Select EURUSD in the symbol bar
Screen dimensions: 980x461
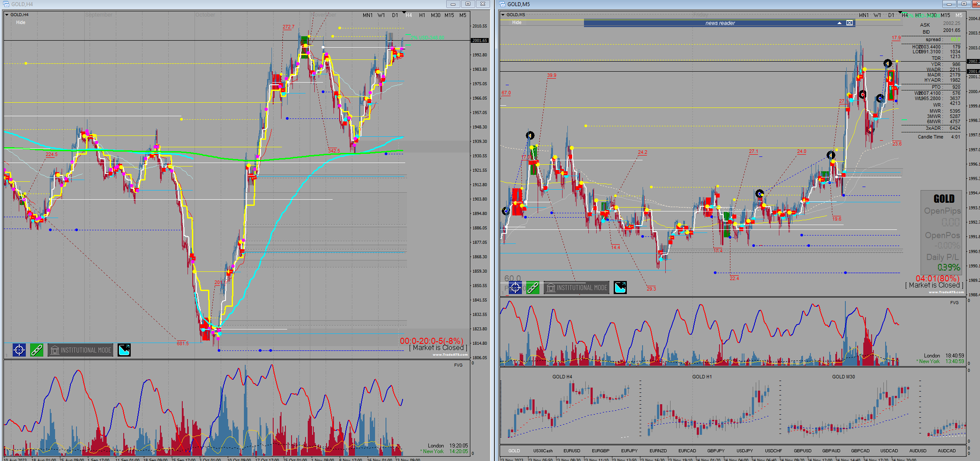tap(572, 451)
